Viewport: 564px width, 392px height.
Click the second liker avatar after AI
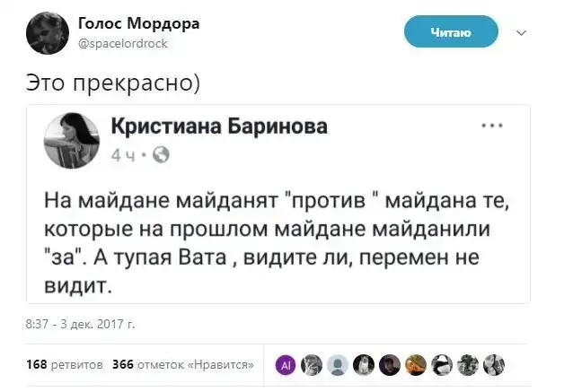point(312,364)
